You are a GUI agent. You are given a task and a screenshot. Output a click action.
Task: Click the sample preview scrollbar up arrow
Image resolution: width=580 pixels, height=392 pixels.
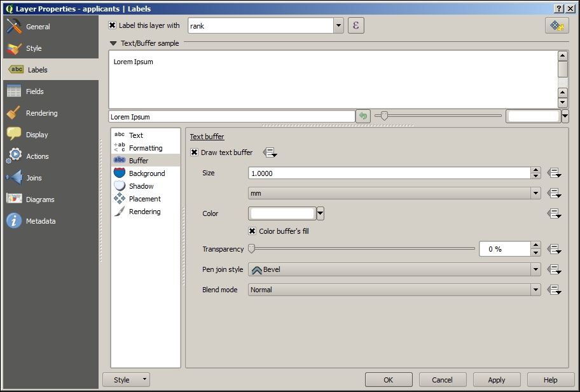point(563,56)
